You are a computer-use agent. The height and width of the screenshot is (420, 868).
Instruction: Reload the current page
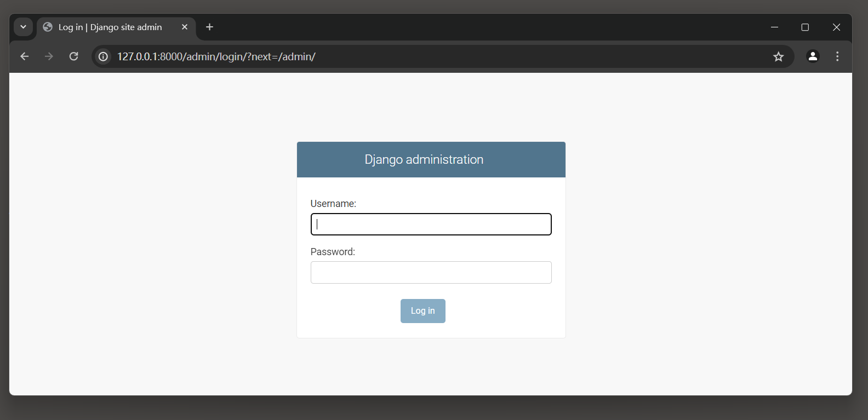tap(73, 56)
